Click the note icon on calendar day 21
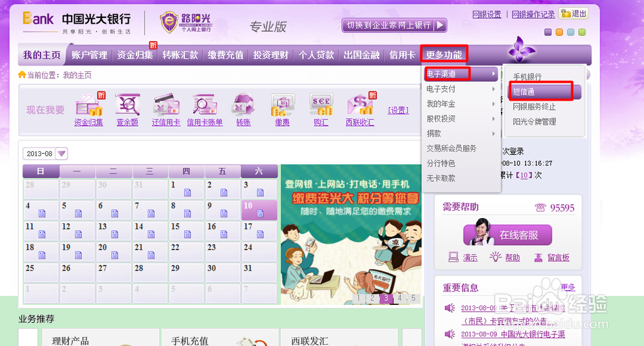Viewport: 644px width, 346px height. [x=151, y=255]
